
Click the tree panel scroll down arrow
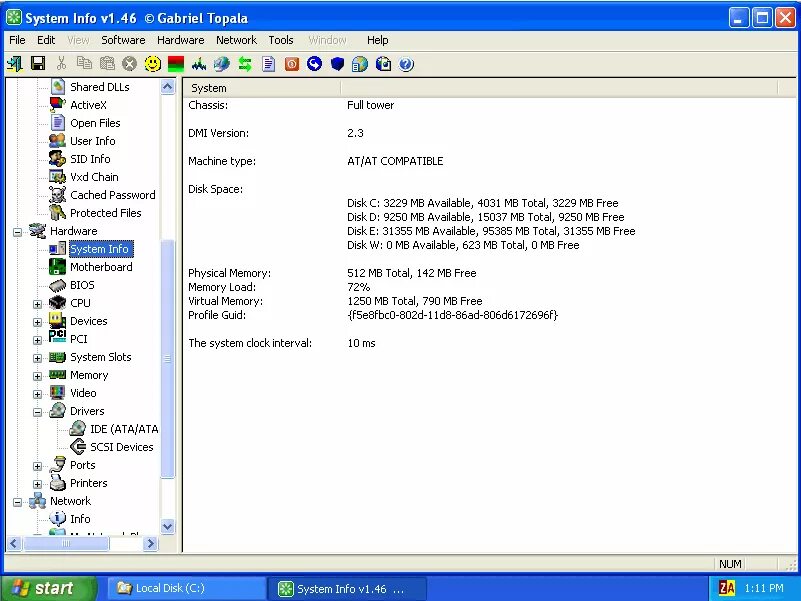168,526
